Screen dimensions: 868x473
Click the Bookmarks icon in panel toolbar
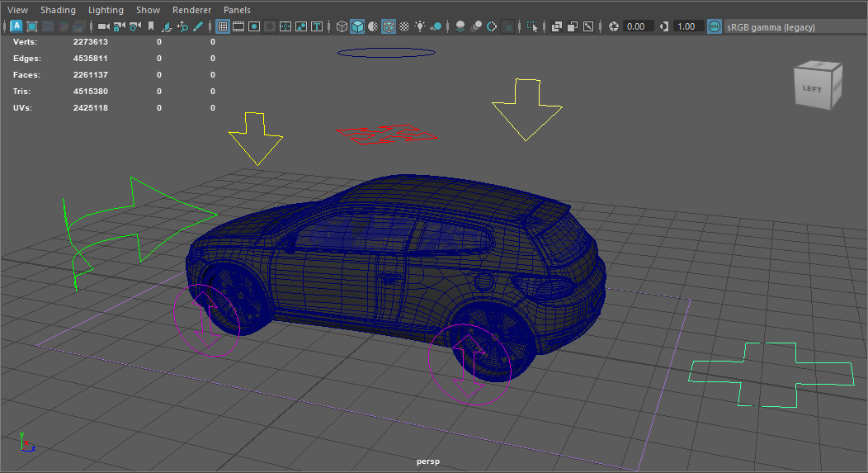coord(150,26)
